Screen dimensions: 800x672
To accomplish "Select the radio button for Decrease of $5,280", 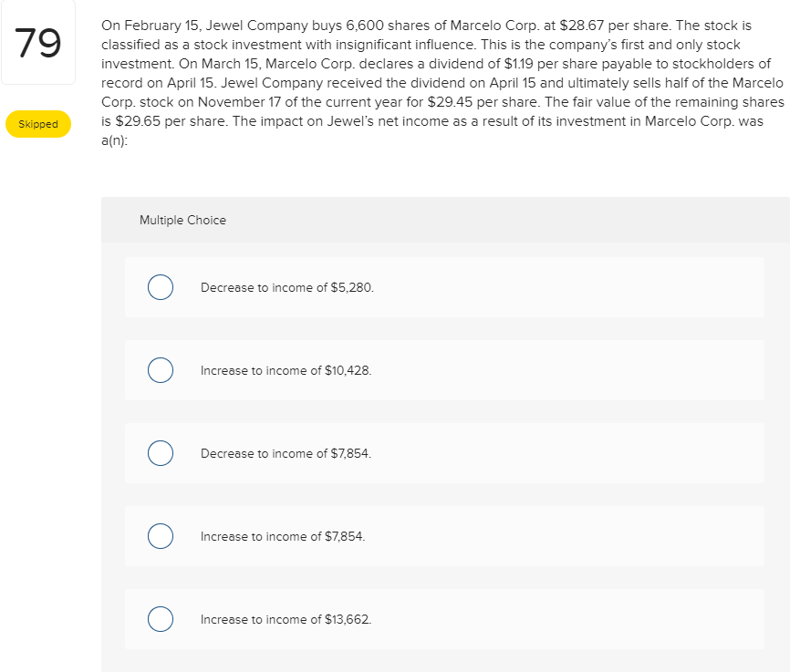I will tap(161, 287).
